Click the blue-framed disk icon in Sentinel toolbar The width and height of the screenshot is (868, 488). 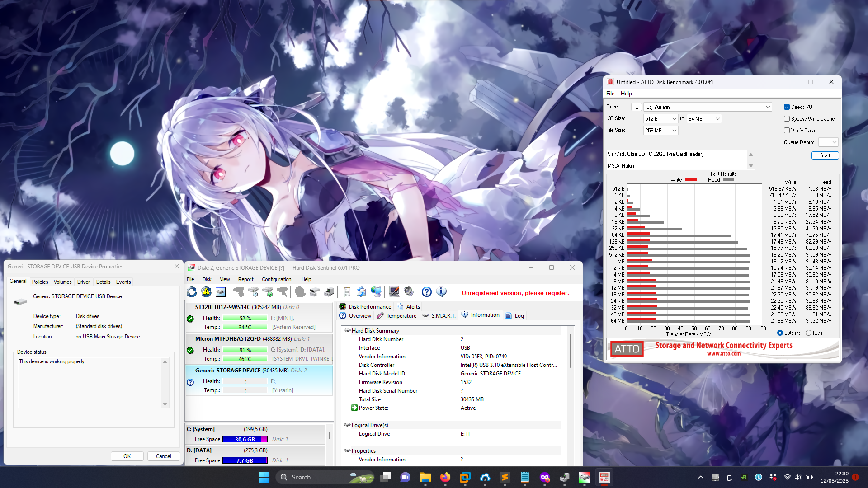click(221, 292)
